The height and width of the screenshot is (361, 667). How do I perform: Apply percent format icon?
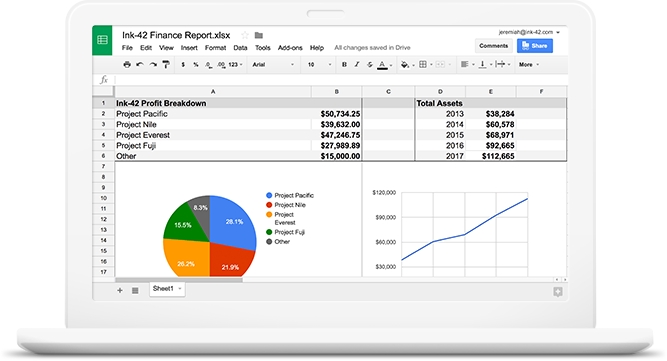click(x=196, y=65)
